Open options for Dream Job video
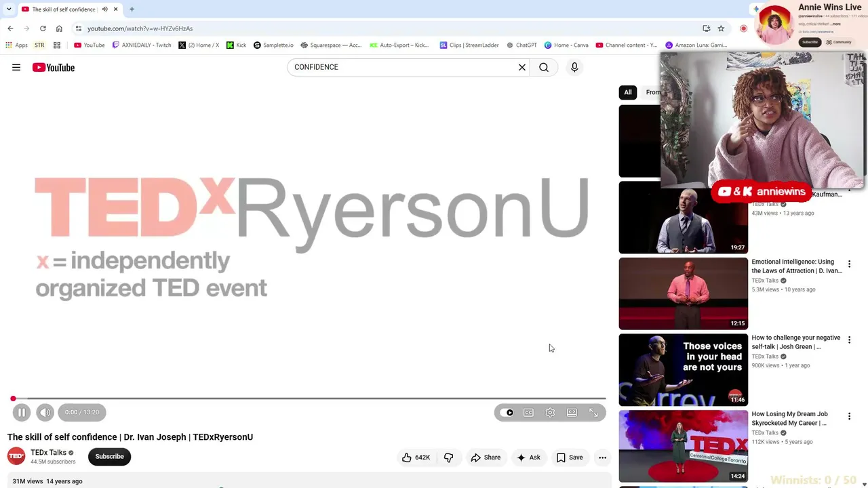 point(849,416)
